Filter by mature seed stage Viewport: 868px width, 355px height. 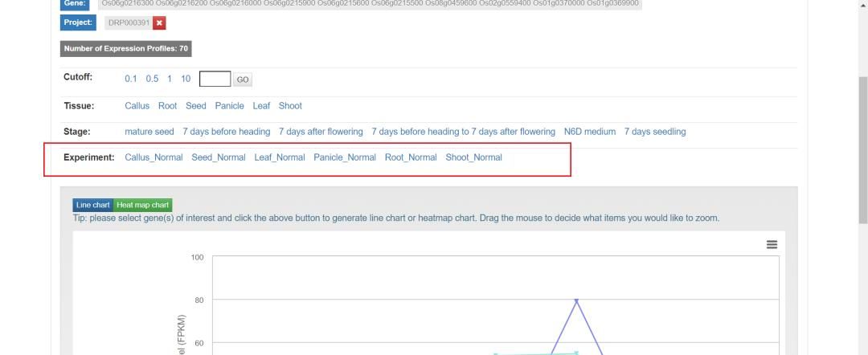pos(149,132)
